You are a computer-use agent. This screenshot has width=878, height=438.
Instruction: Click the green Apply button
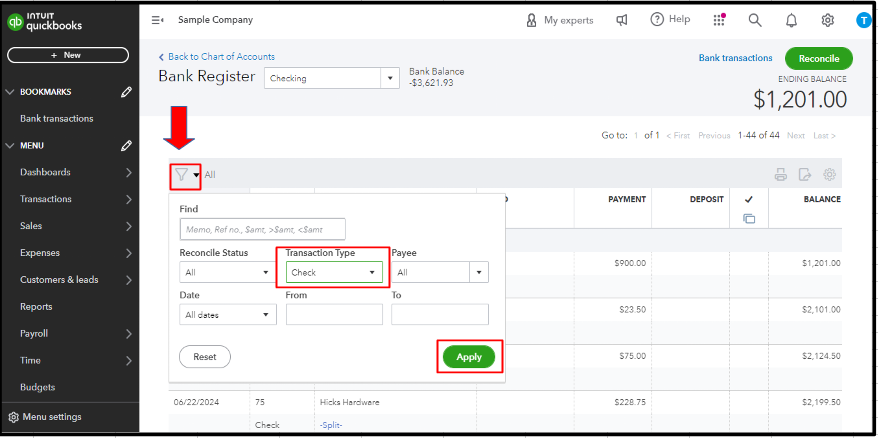pyautogui.click(x=469, y=357)
